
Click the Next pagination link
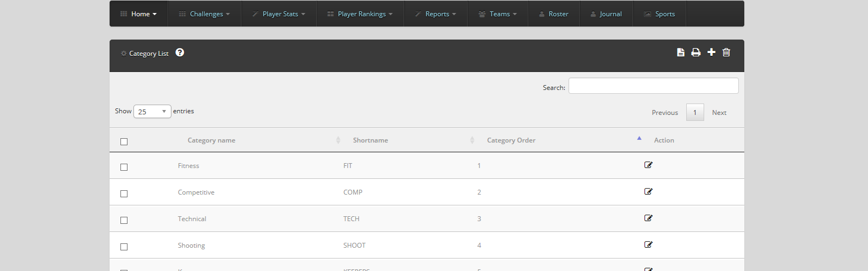[x=719, y=113]
